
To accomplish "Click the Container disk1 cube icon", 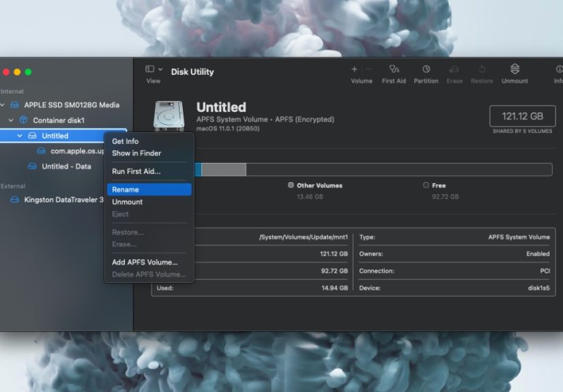I will tap(23, 120).
